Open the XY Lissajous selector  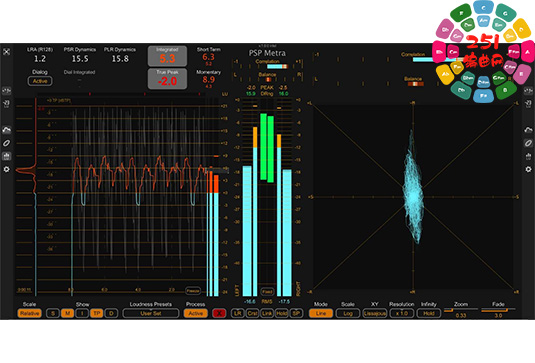(x=375, y=313)
